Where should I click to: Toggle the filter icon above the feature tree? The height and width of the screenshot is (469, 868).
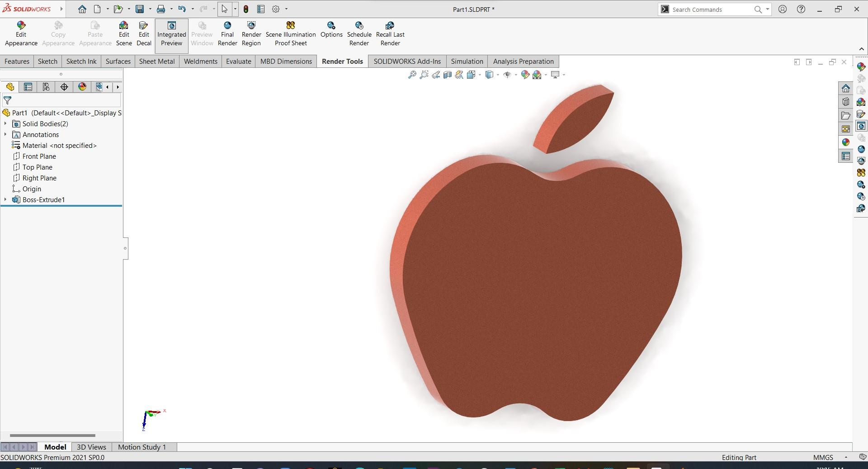(x=7, y=100)
